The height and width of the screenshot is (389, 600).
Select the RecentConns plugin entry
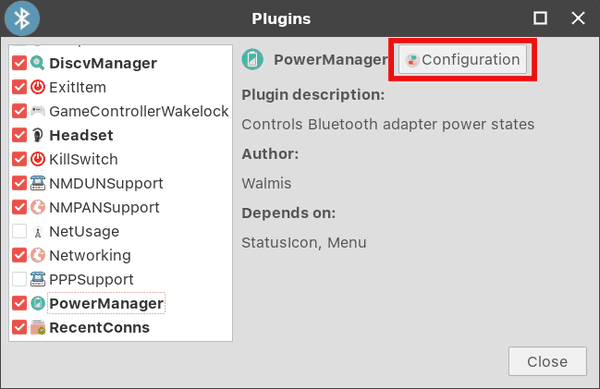point(121,327)
